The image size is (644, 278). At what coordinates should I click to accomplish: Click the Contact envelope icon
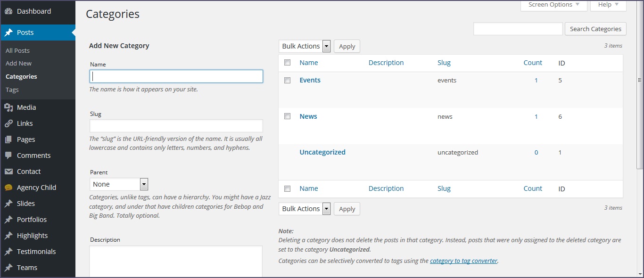pyautogui.click(x=8, y=172)
